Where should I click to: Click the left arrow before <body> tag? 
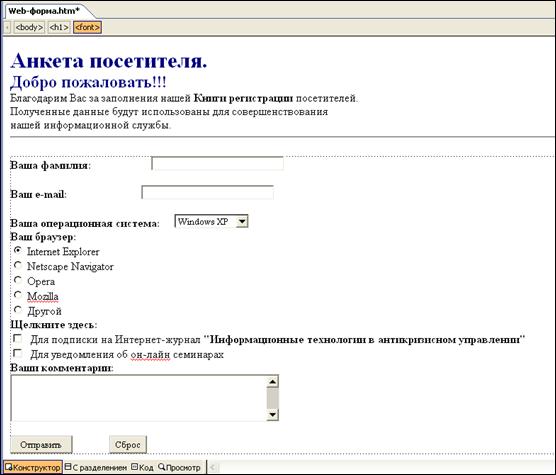(x=7, y=27)
